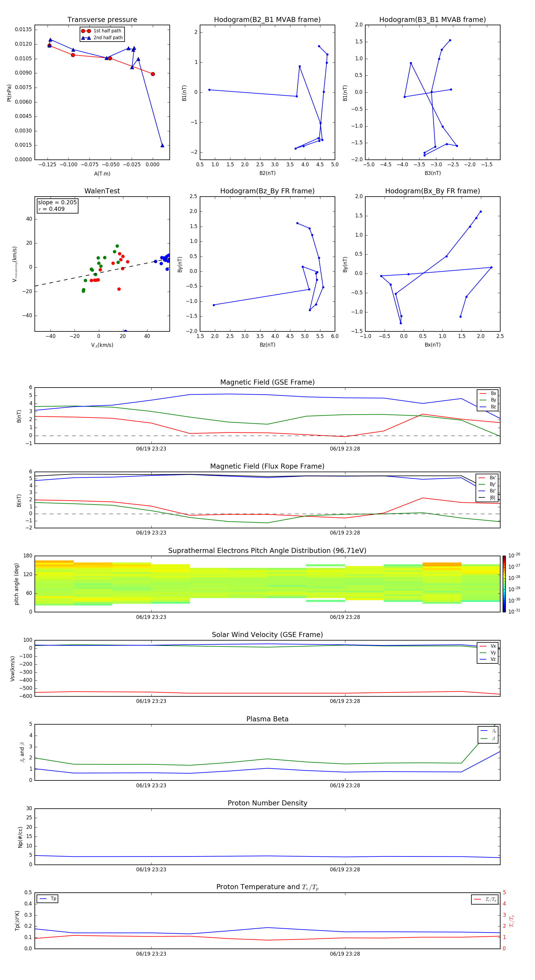Click the 'Tp(10^6K)' axis label

(17, 921)
